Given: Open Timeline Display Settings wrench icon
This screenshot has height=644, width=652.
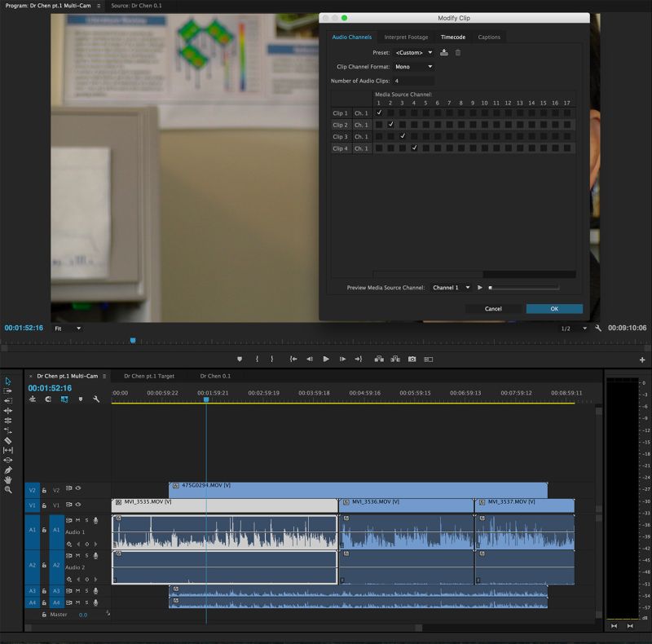Looking at the screenshot, I should click(95, 397).
